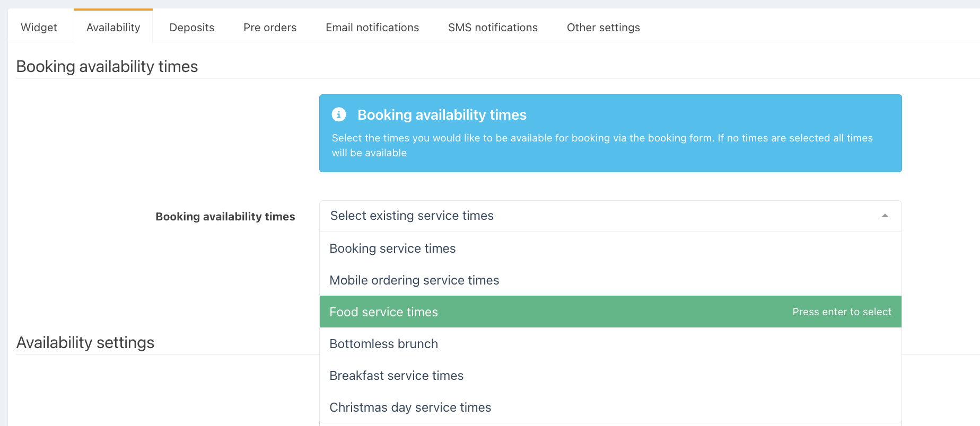Click the Press enter to select hint
Image resolution: width=980 pixels, height=426 pixels.
(842, 312)
